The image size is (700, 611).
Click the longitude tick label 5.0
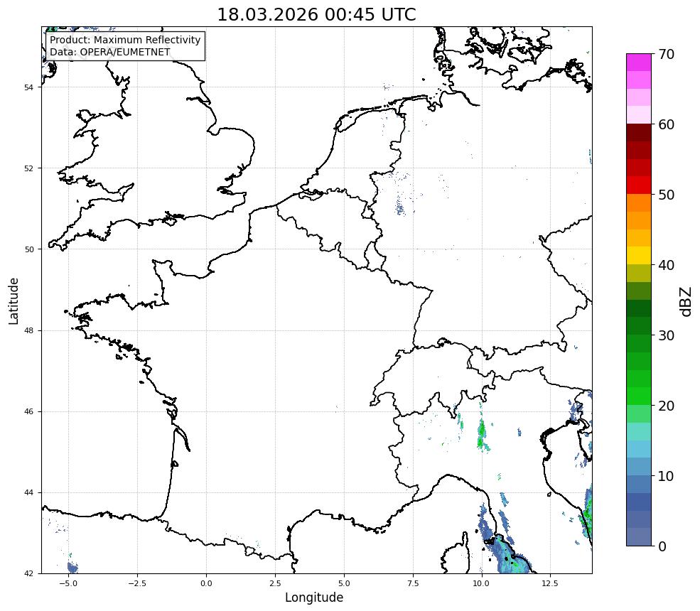pos(344,583)
